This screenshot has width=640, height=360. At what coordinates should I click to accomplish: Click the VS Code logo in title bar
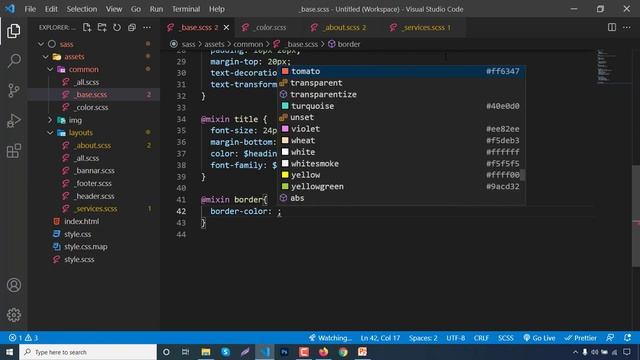tap(10, 9)
